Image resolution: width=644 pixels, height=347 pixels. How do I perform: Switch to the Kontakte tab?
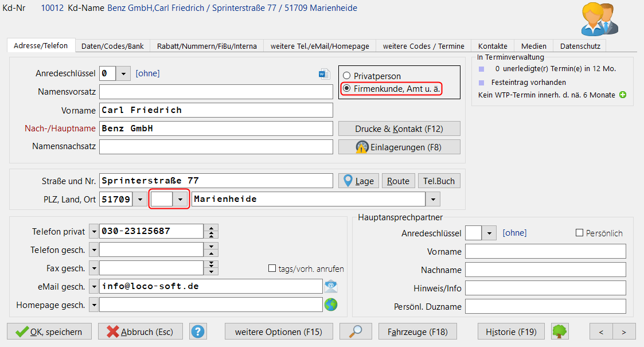click(x=494, y=45)
